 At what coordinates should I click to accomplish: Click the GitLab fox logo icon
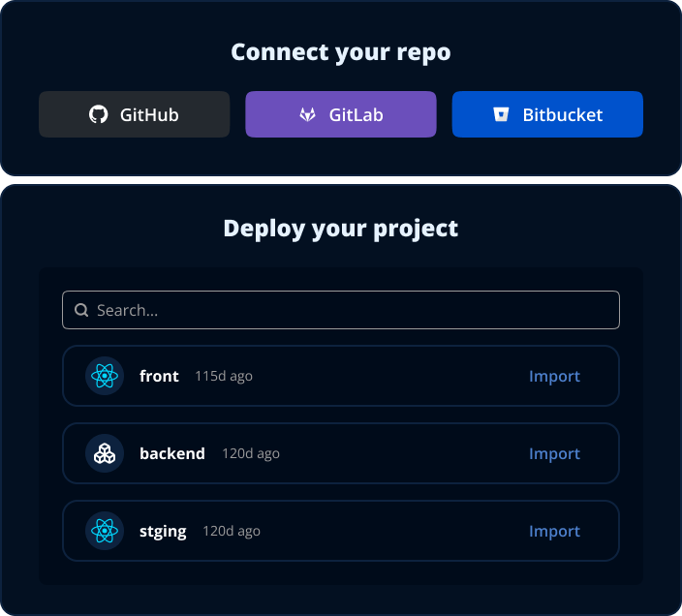(307, 114)
